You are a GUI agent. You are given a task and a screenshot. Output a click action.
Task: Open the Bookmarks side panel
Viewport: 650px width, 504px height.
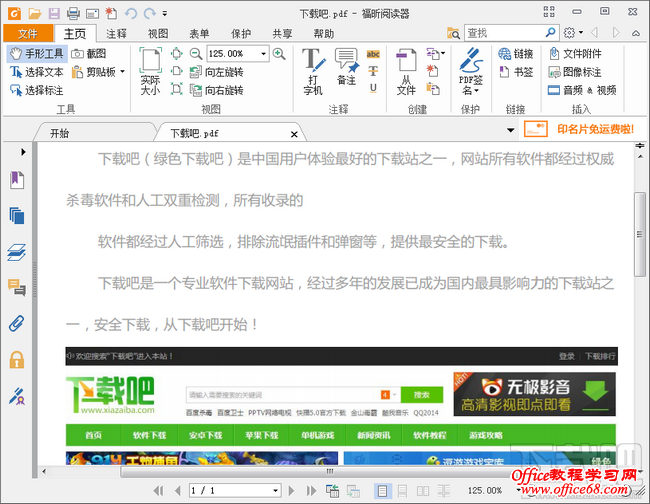point(17,180)
